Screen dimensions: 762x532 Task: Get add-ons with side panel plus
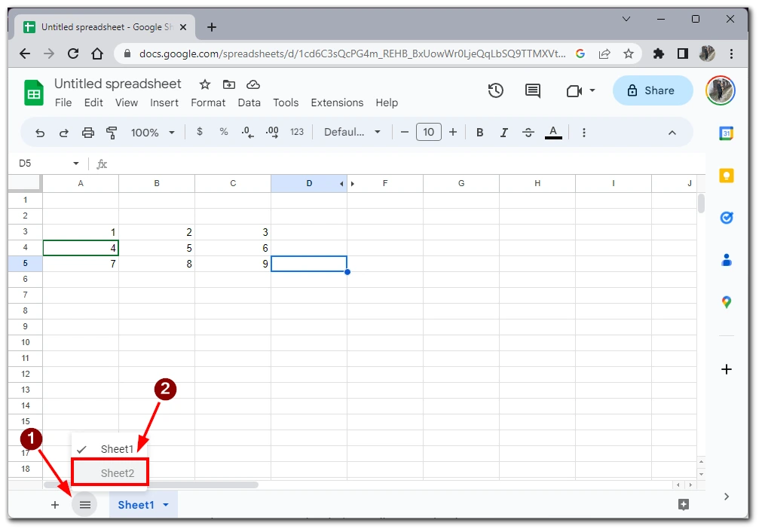(726, 369)
